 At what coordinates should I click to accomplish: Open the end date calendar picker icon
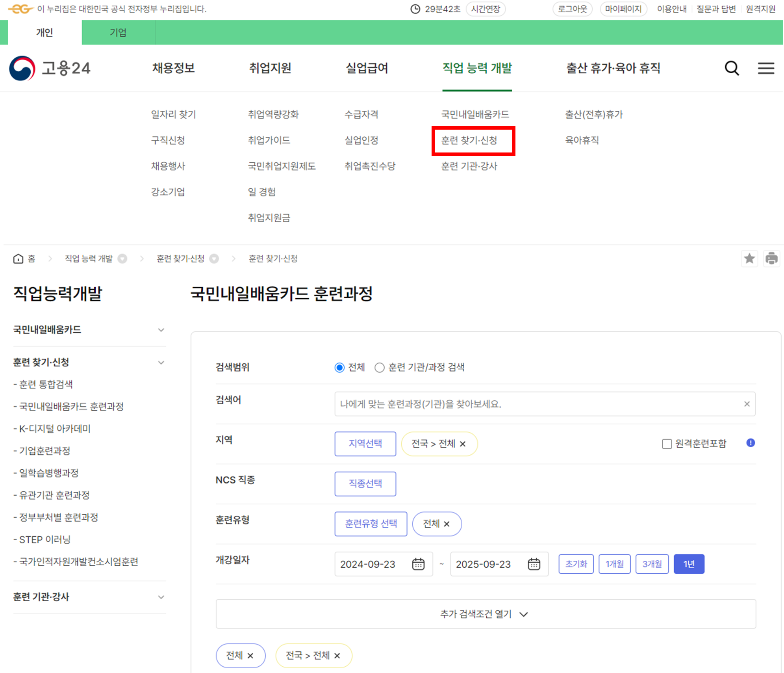pos(534,564)
